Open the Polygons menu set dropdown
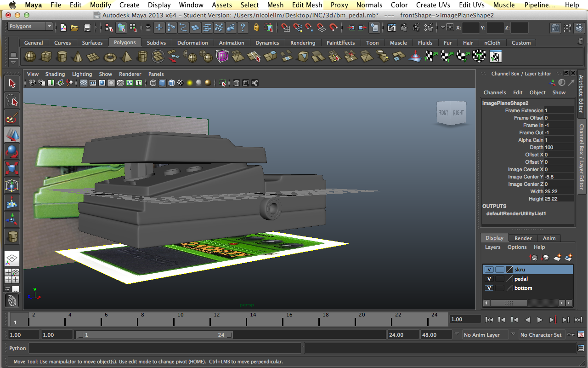Viewport: 588px width, 368px height. (30, 27)
